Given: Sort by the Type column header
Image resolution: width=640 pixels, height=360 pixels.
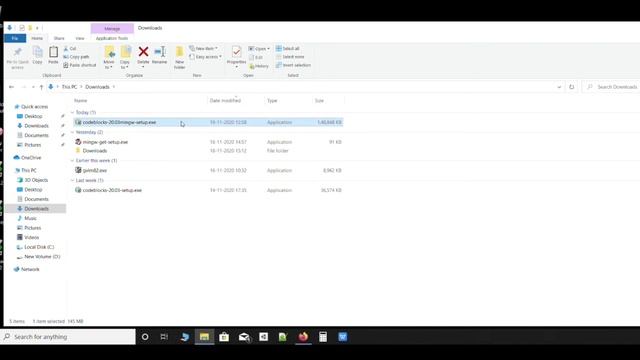Looking at the screenshot, I should tap(272, 100).
